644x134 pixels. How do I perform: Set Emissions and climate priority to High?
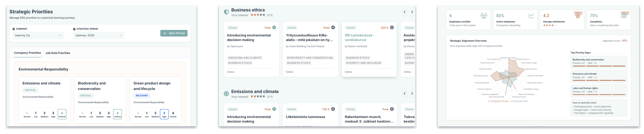pyautogui.click(x=53, y=114)
